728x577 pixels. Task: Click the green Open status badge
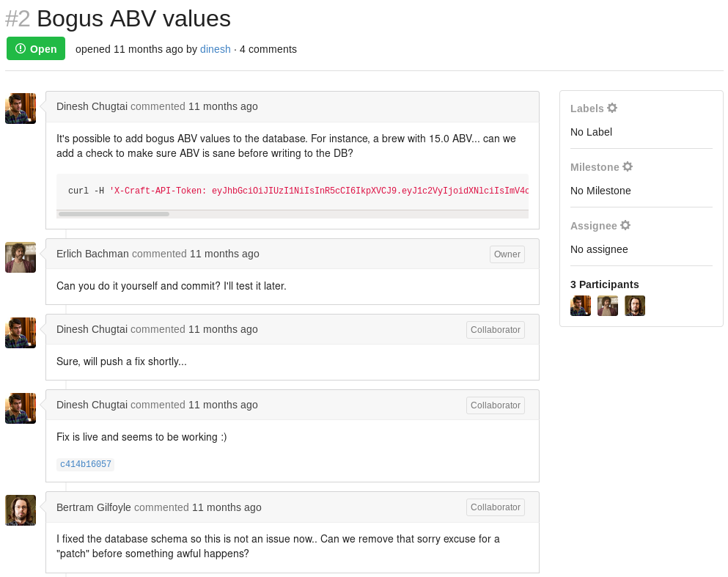coord(36,48)
